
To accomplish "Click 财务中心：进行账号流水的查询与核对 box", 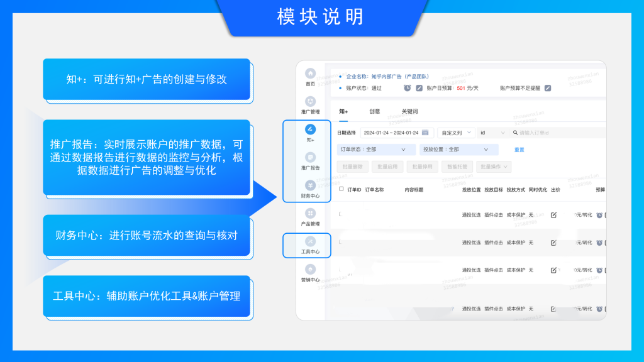I will [x=147, y=235].
